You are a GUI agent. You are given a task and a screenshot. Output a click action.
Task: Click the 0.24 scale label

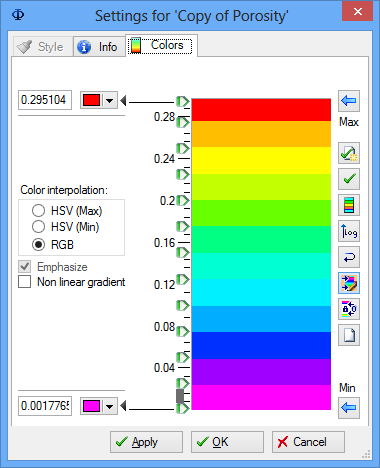pyautogui.click(x=164, y=159)
